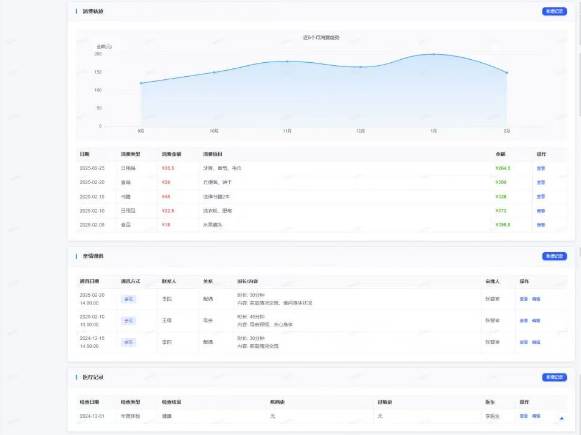581x435 pixels.
Task: Click the view link for the 2024-12-01 medical exam
Action: tap(524, 416)
